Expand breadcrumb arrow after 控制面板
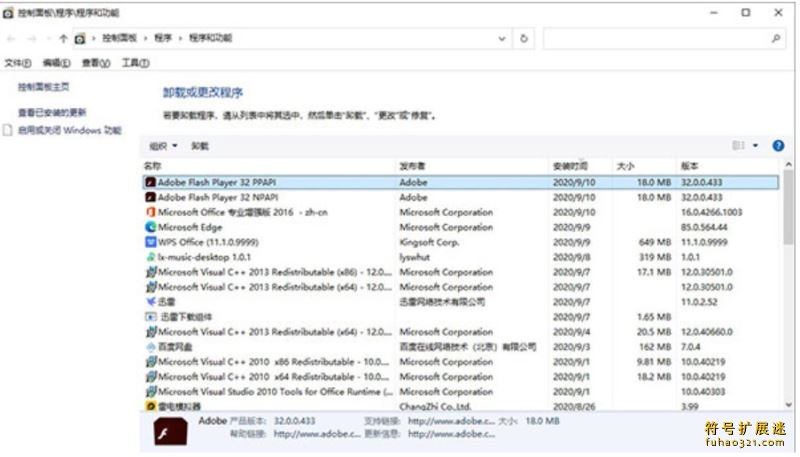 [145, 38]
